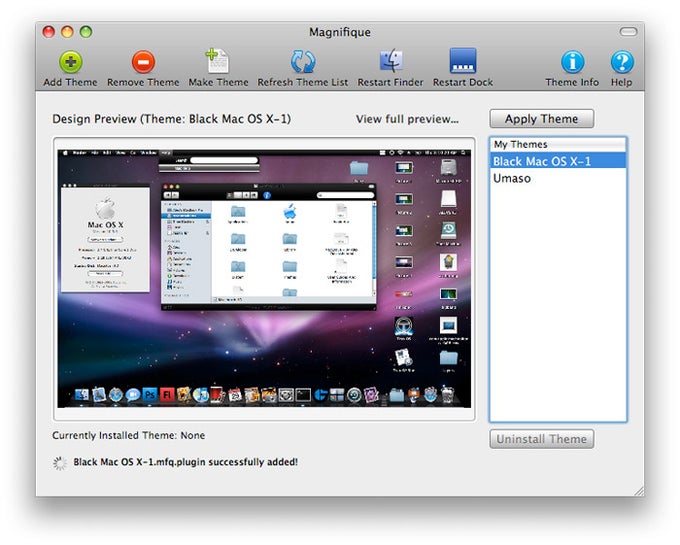Refresh Theme List using the arrows icon
The image size is (680, 545).
pos(303,62)
